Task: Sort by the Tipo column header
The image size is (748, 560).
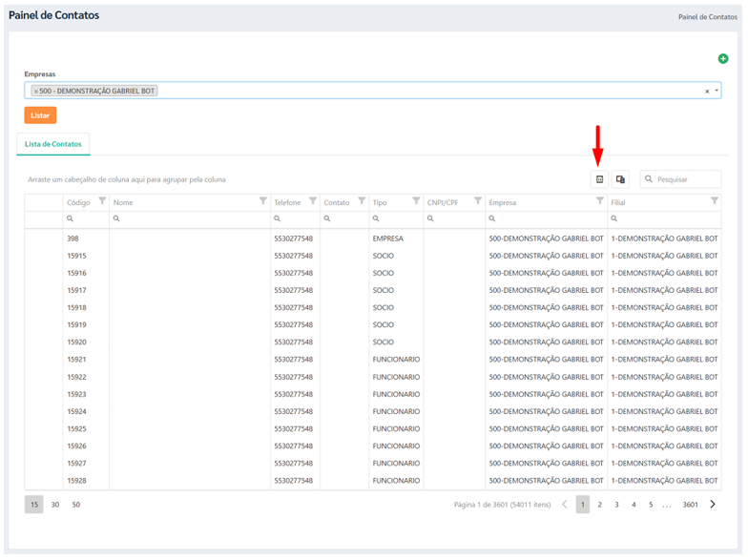Action: pos(380,202)
